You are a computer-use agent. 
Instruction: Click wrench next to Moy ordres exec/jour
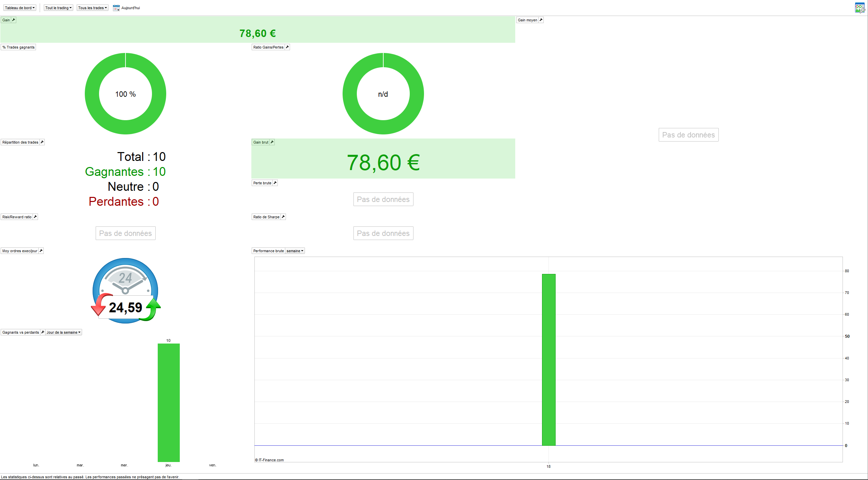coord(41,251)
